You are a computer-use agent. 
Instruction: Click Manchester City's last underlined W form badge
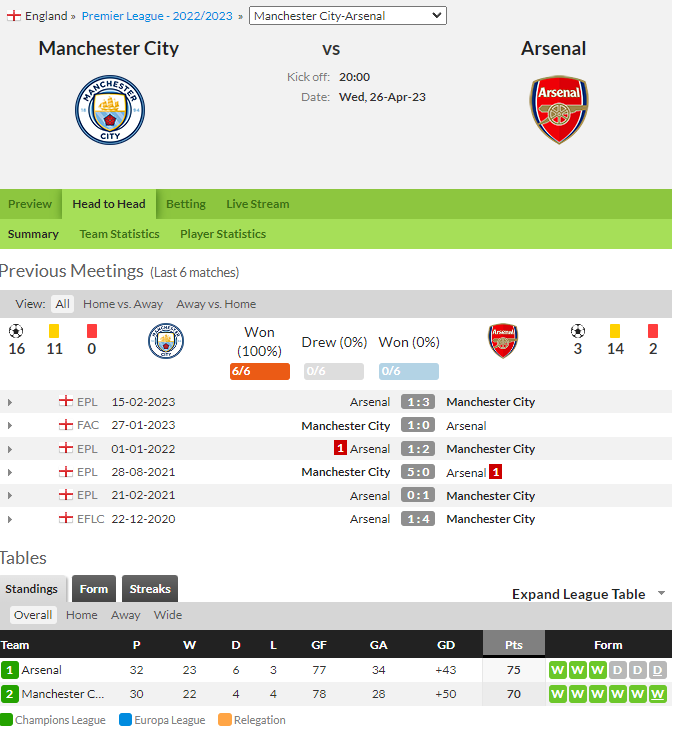(657, 694)
